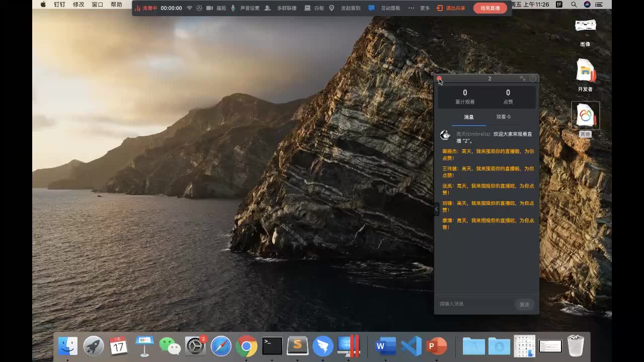Open 多群联播 multi-group broadcast

pyautogui.click(x=281, y=8)
